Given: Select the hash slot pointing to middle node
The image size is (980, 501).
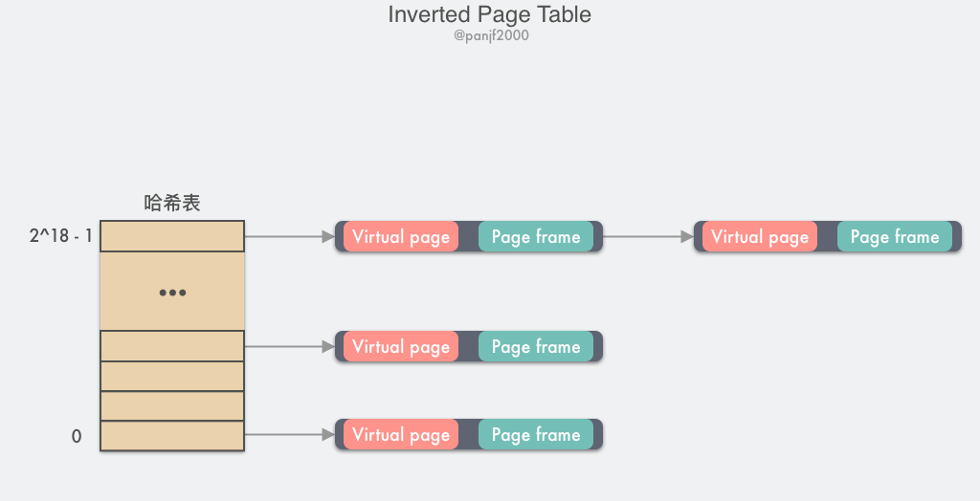Looking at the screenshot, I should (172, 346).
